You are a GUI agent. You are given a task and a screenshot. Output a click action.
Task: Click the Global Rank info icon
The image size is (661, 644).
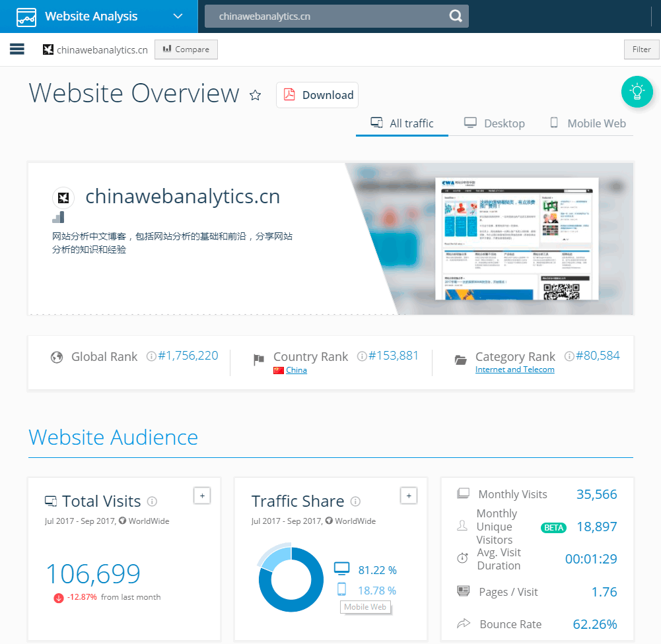151,357
